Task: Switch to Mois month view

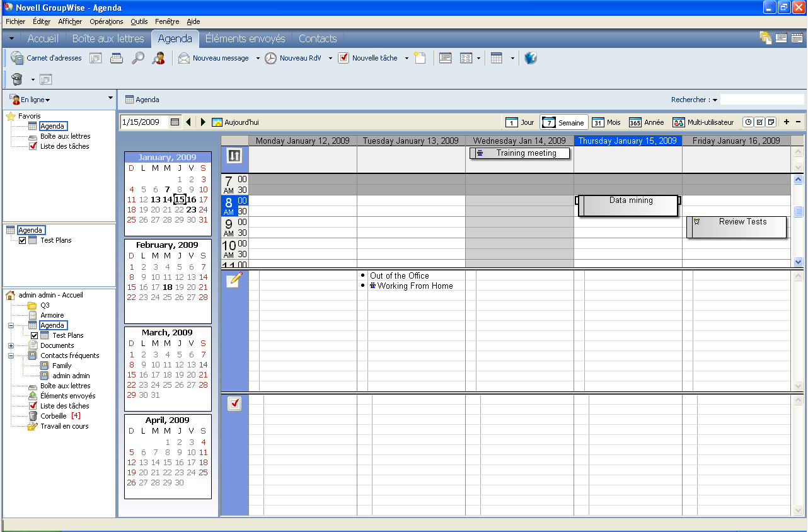Action: [x=607, y=122]
